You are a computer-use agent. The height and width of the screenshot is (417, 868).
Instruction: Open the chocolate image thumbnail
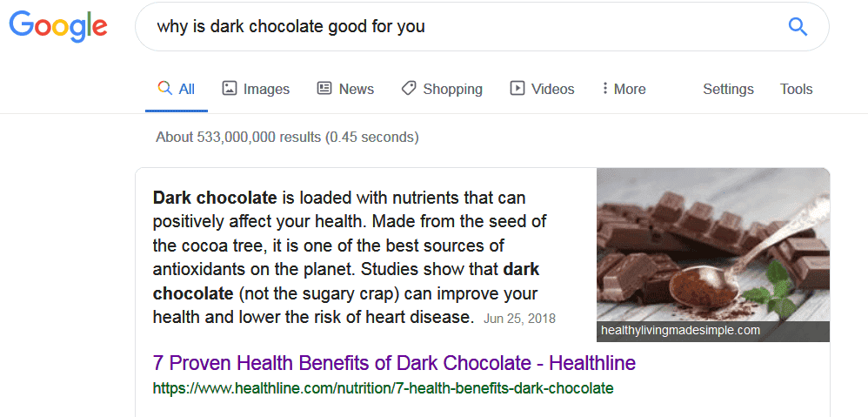click(x=712, y=245)
